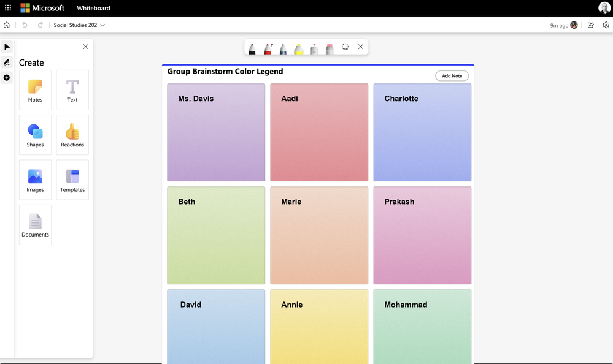Open the app launcher waffle icon
The height and width of the screenshot is (364, 613).
coord(8,8)
